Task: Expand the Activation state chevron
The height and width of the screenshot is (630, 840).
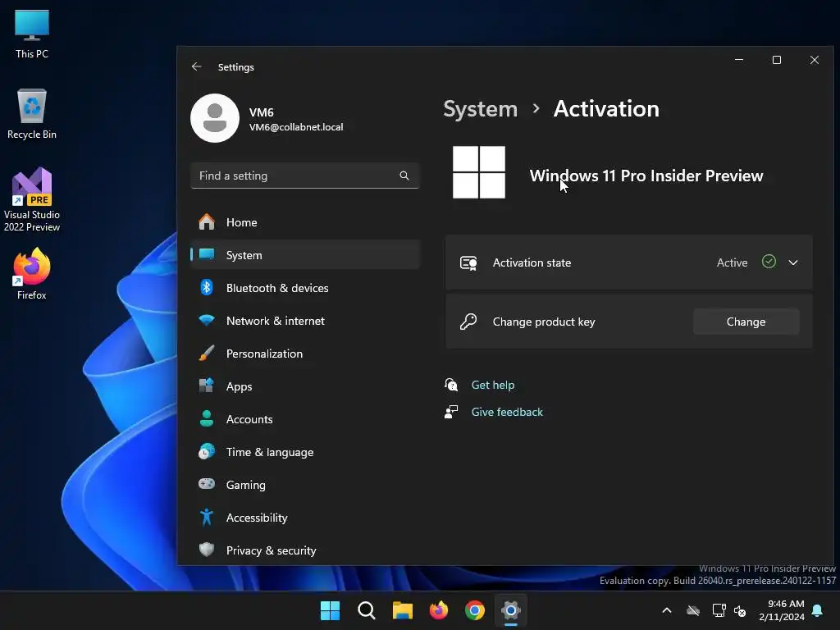Action: 793,262
